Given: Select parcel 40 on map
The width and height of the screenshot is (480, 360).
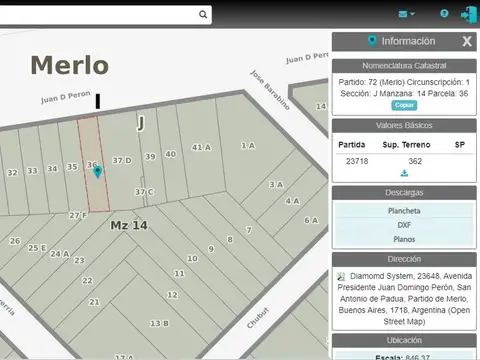Looking at the screenshot, I should pyautogui.click(x=171, y=154).
